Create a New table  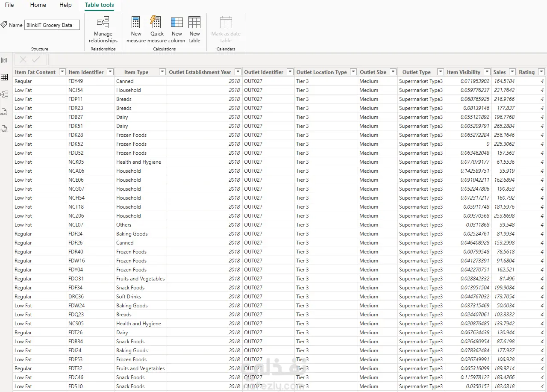pos(194,29)
